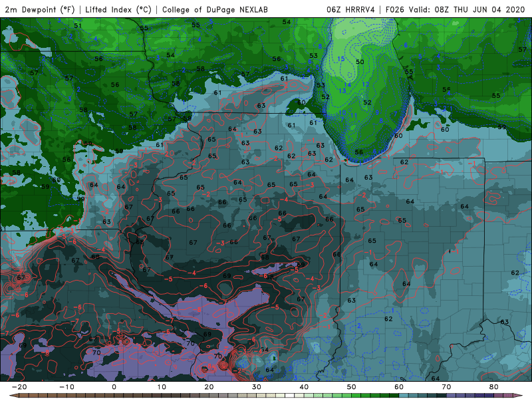The height and width of the screenshot is (399, 532).
Task: Click the -10 label on the color scale
Action: [x=66, y=387]
